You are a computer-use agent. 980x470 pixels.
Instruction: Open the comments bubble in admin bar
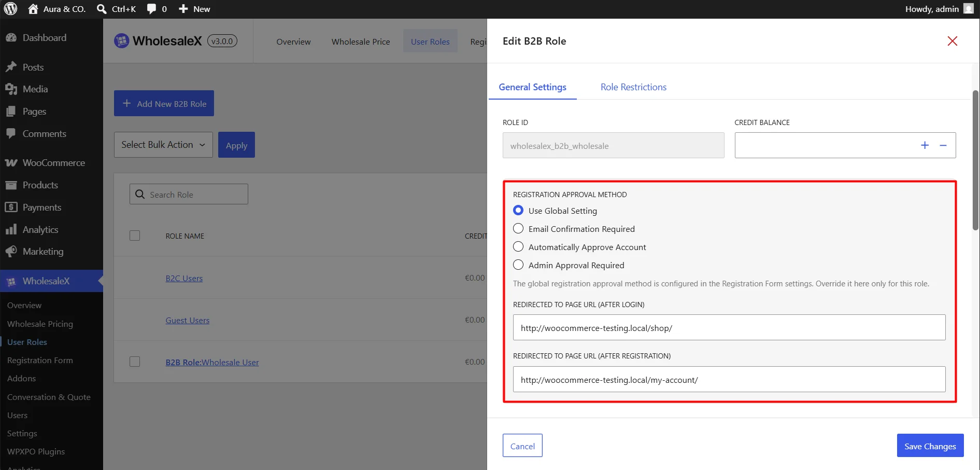[x=151, y=9]
